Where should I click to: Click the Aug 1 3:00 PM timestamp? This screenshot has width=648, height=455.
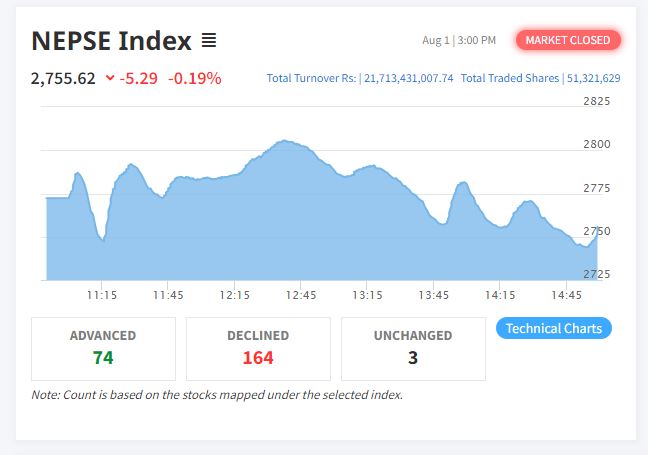[459, 40]
